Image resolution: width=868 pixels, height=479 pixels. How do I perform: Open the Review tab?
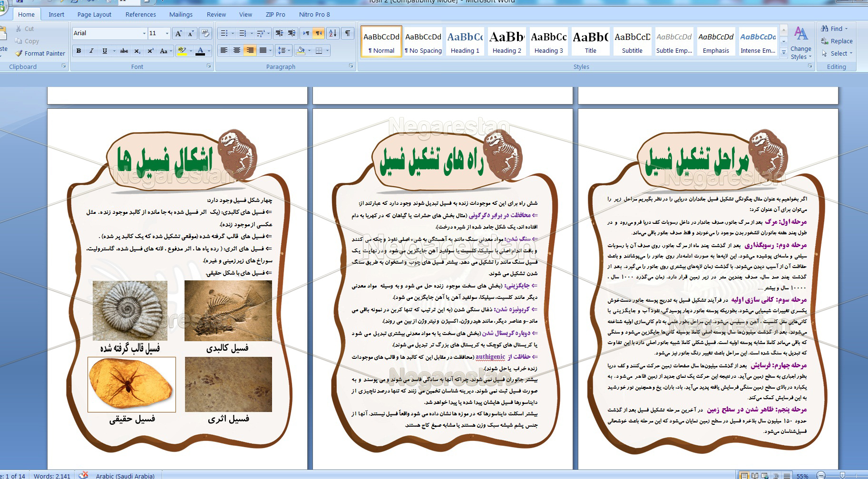click(x=216, y=14)
